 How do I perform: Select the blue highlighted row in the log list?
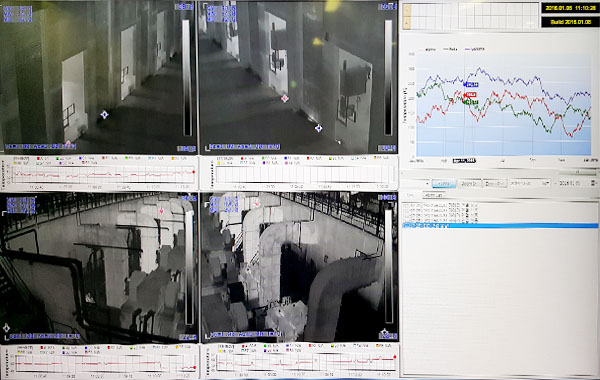(x=500, y=226)
